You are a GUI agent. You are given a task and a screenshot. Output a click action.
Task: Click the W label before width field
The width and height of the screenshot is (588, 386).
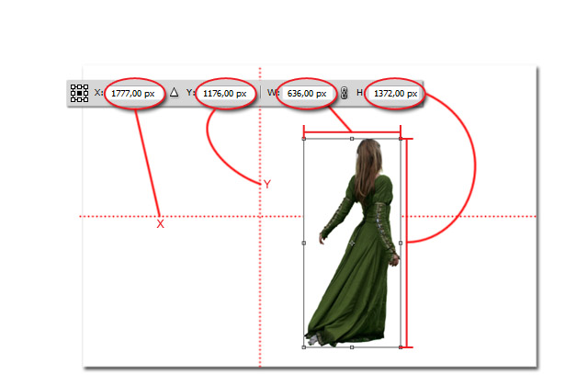click(273, 93)
